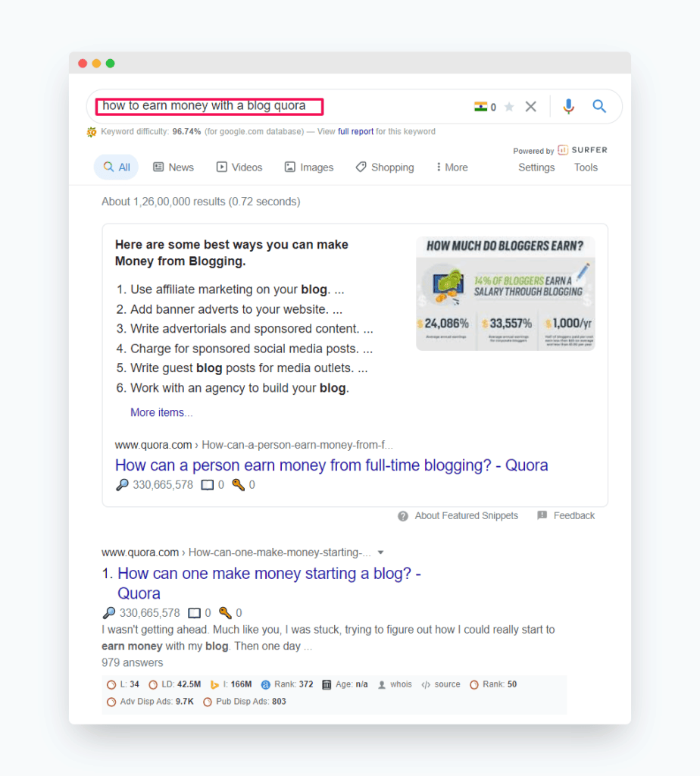Image resolution: width=700 pixels, height=776 pixels.
Task: Click the Age calendar icon
Action: pyautogui.click(x=327, y=685)
